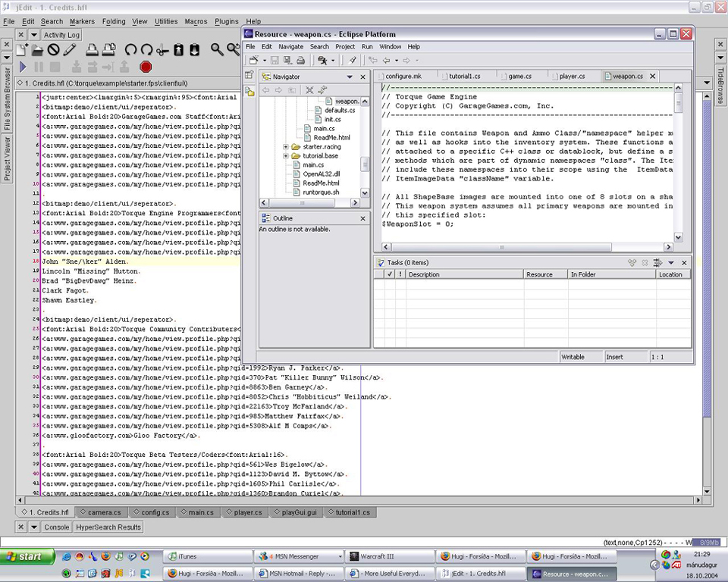Viewport: 728px width, 582px height.
Task: Open the Navigator view menu triangle
Action: coord(350,77)
